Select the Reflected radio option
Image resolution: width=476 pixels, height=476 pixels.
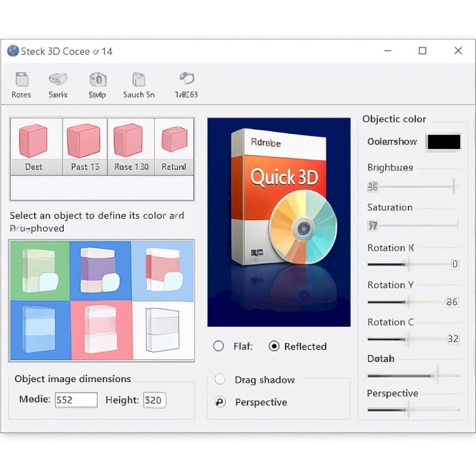point(274,346)
